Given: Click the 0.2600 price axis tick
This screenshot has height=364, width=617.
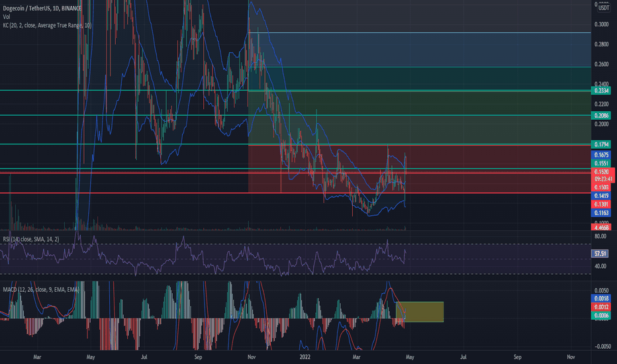Looking at the screenshot, I should click(x=601, y=64).
